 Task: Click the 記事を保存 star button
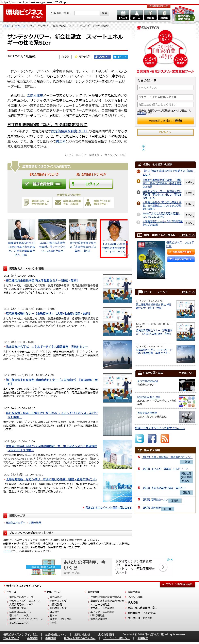coord(83,57)
